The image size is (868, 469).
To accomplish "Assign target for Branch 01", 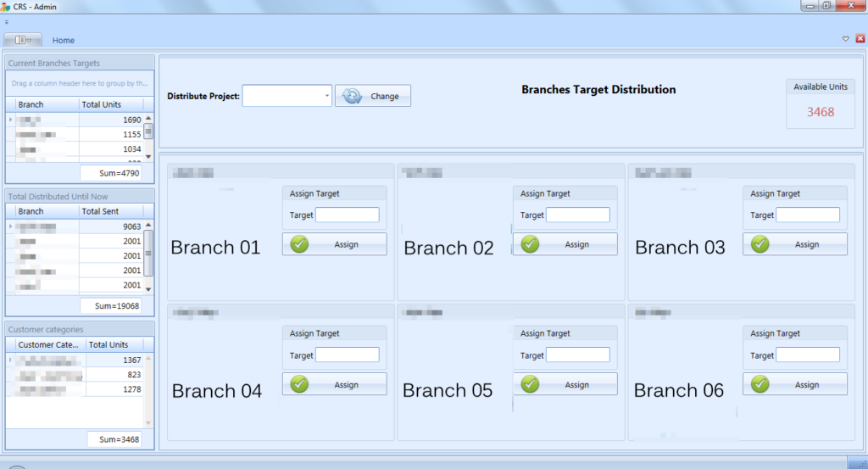I will pyautogui.click(x=334, y=244).
